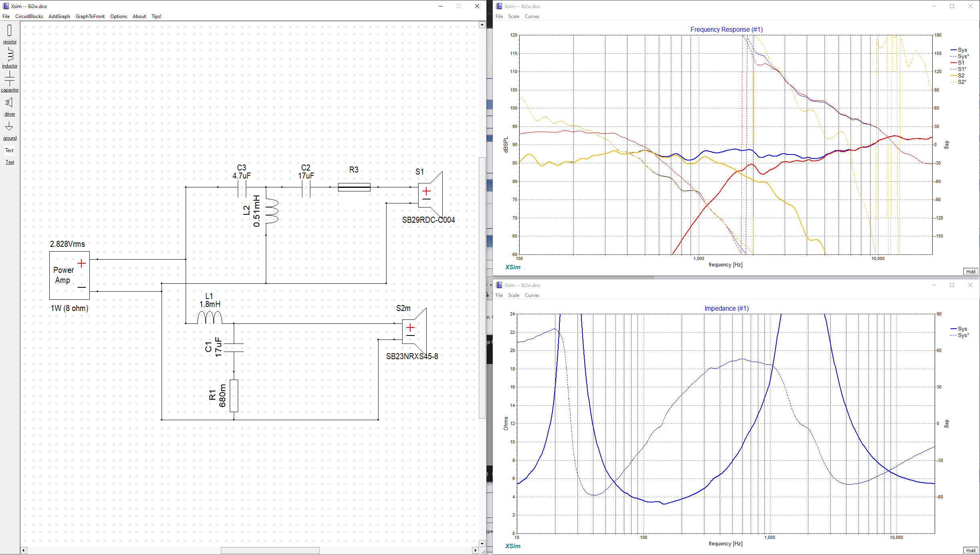Pick the underlined Text annotation tool

[10, 162]
